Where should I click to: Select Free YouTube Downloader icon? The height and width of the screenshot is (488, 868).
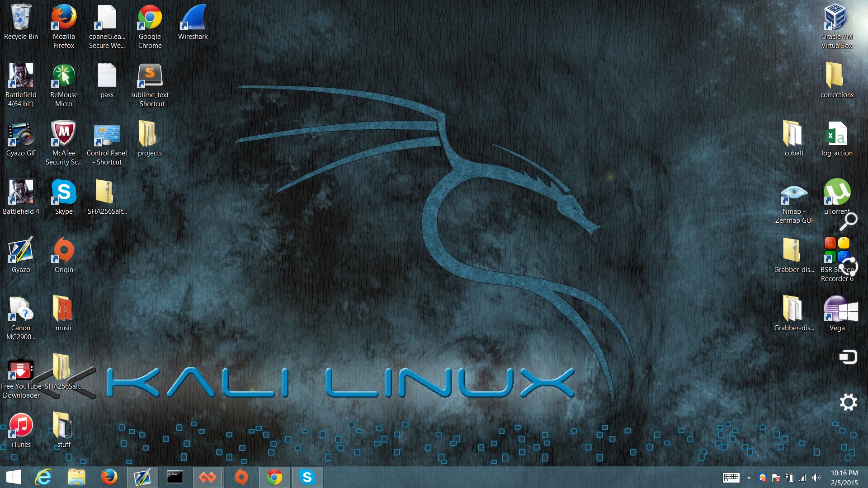coord(21,376)
